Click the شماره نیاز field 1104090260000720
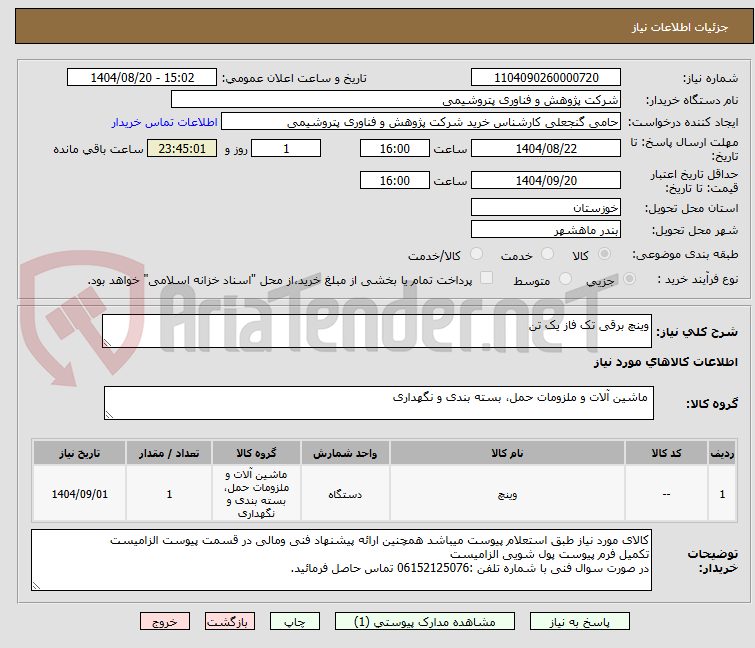Screen dimensions: 755x648 (x=546, y=78)
